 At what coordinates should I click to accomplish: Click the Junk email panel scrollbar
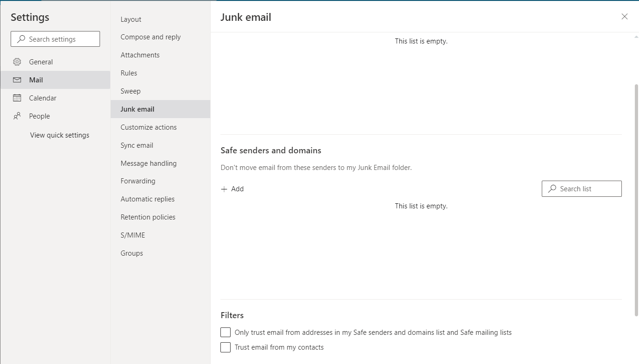click(x=636, y=199)
